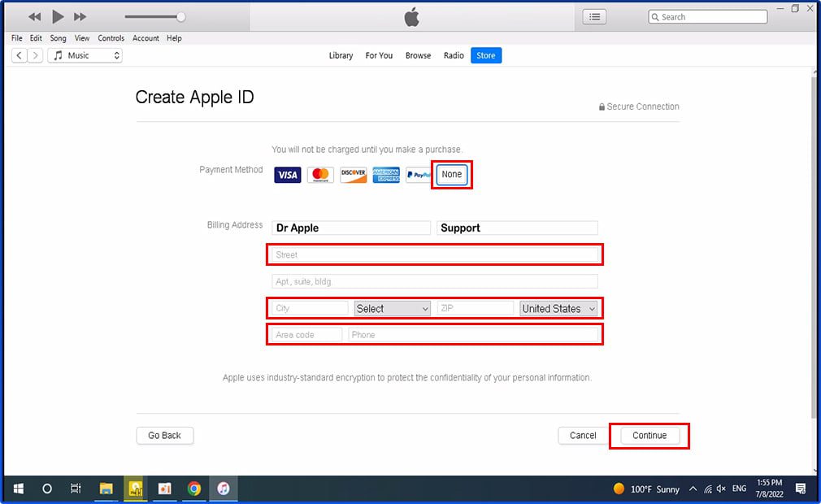Select None as payment method

click(x=451, y=174)
